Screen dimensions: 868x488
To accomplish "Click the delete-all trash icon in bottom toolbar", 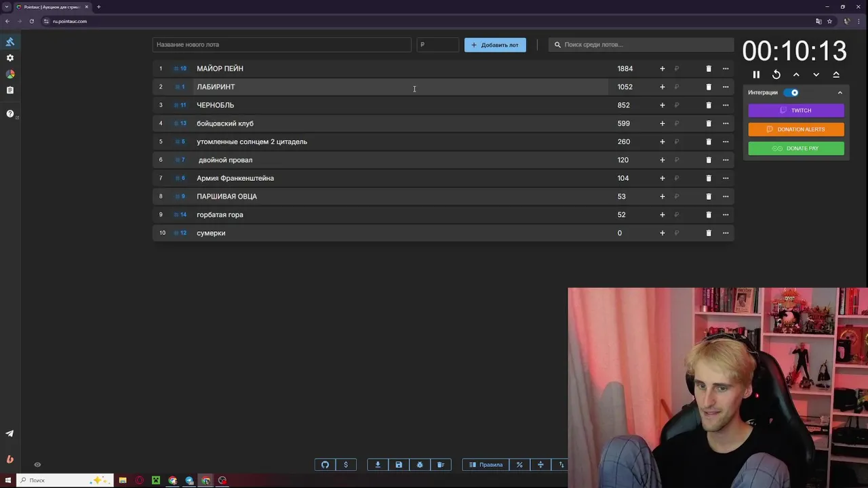I will (441, 465).
